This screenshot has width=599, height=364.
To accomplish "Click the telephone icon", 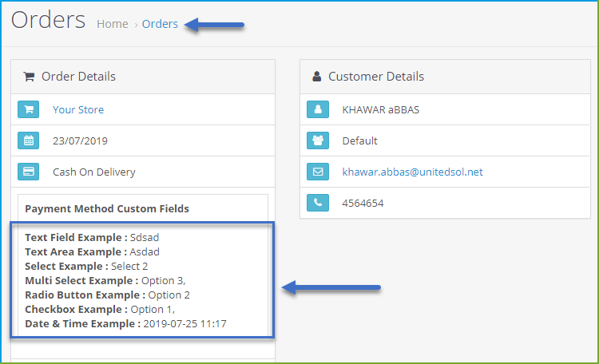I will (318, 203).
